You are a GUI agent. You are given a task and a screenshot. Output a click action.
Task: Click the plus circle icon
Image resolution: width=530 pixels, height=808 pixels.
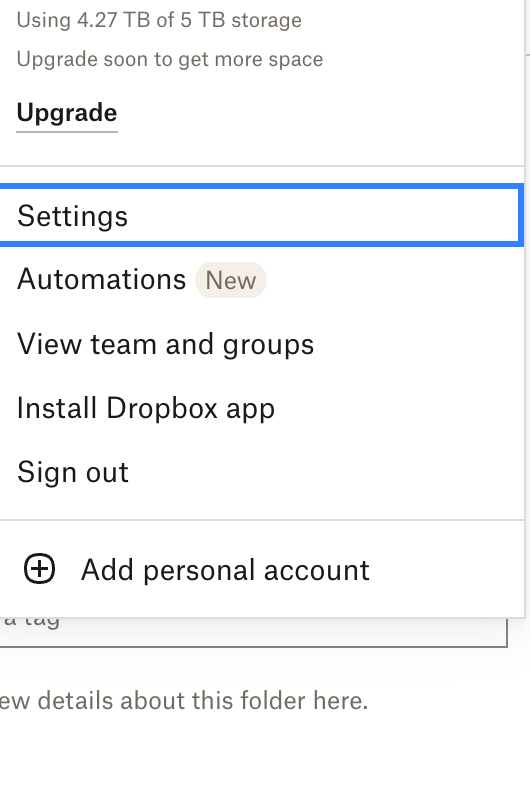pos(40,569)
